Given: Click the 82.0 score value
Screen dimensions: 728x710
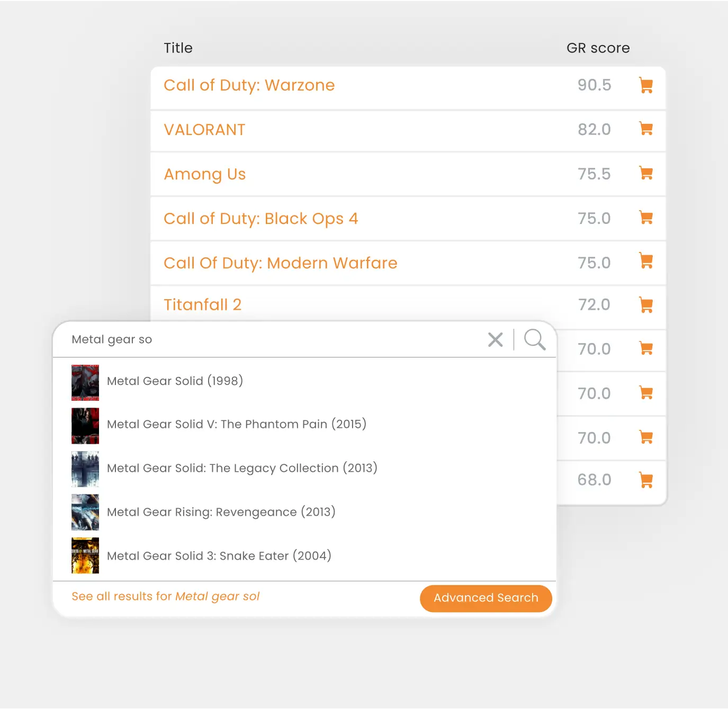Looking at the screenshot, I should 595,130.
